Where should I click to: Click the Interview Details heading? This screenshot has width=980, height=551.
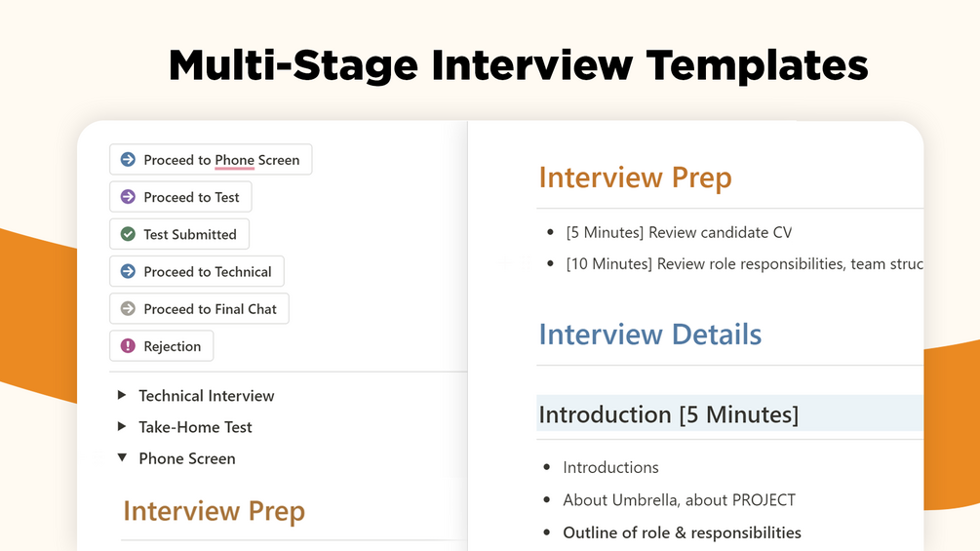(649, 335)
